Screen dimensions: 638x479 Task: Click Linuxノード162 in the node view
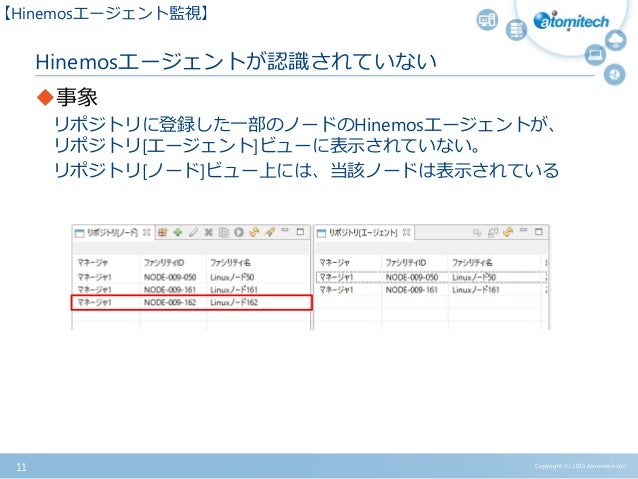pyautogui.click(x=234, y=302)
